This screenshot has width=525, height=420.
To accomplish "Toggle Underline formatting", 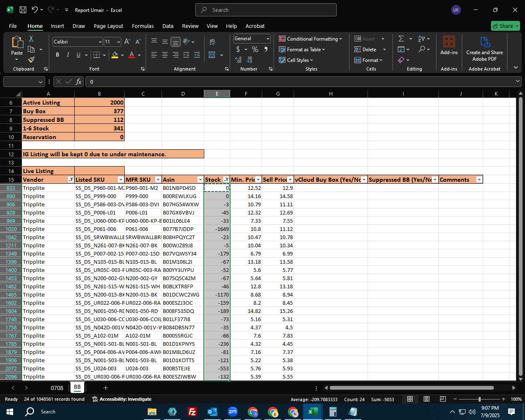I will tap(78, 55).
